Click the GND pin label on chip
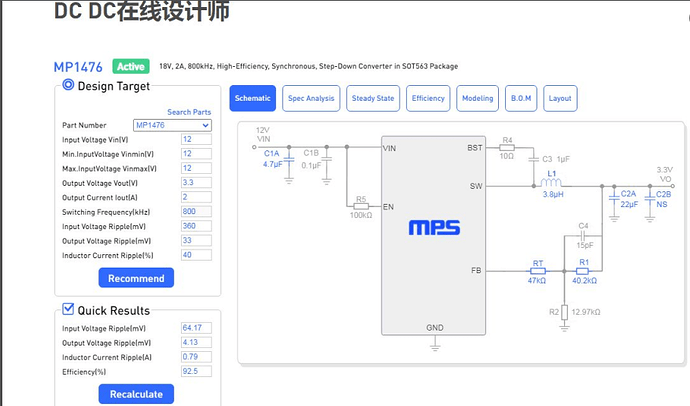The image size is (690, 406). point(435,328)
